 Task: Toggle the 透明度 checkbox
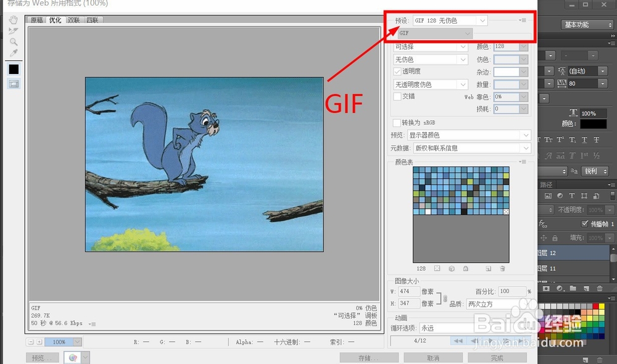(x=397, y=71)
